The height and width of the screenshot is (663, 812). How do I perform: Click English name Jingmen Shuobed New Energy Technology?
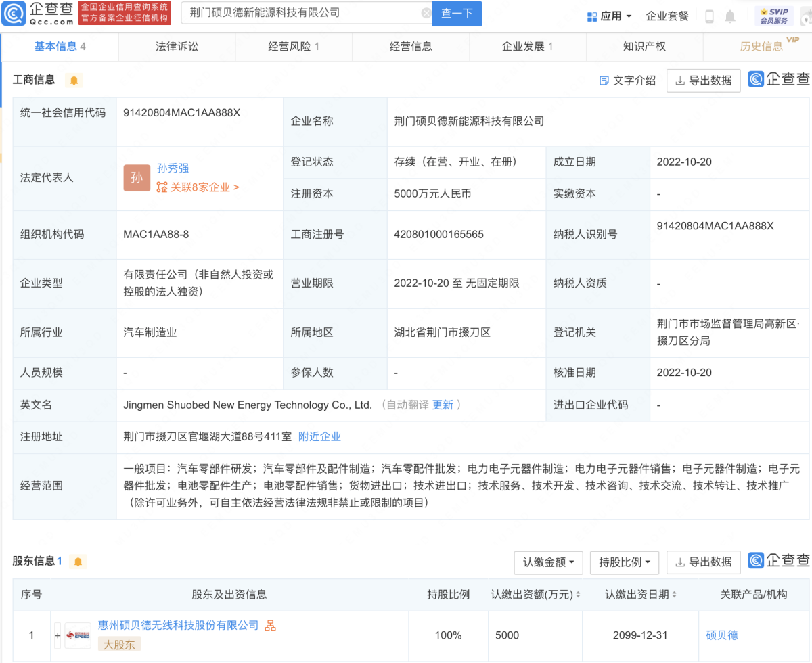(248, 405)
